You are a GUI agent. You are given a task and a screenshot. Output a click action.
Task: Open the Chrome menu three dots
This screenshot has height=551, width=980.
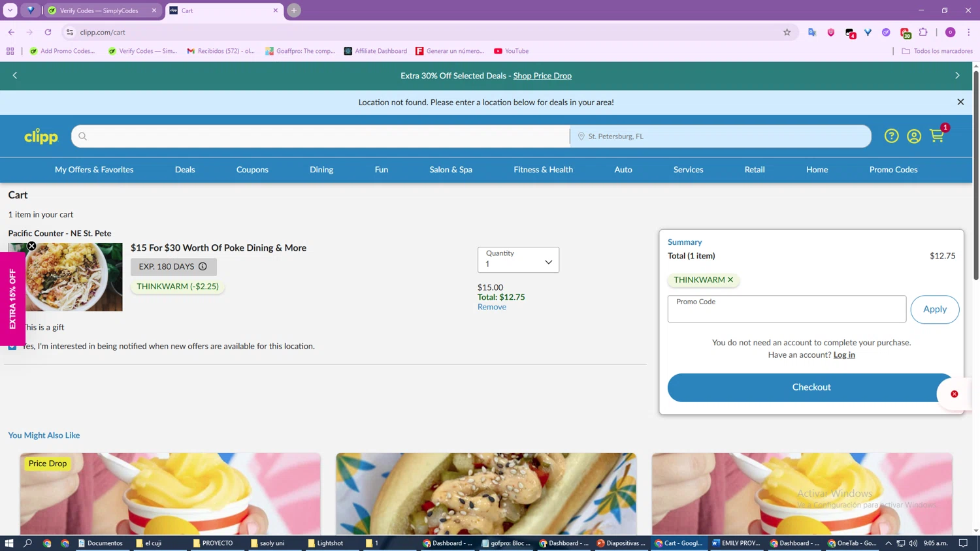coord(968,32)
